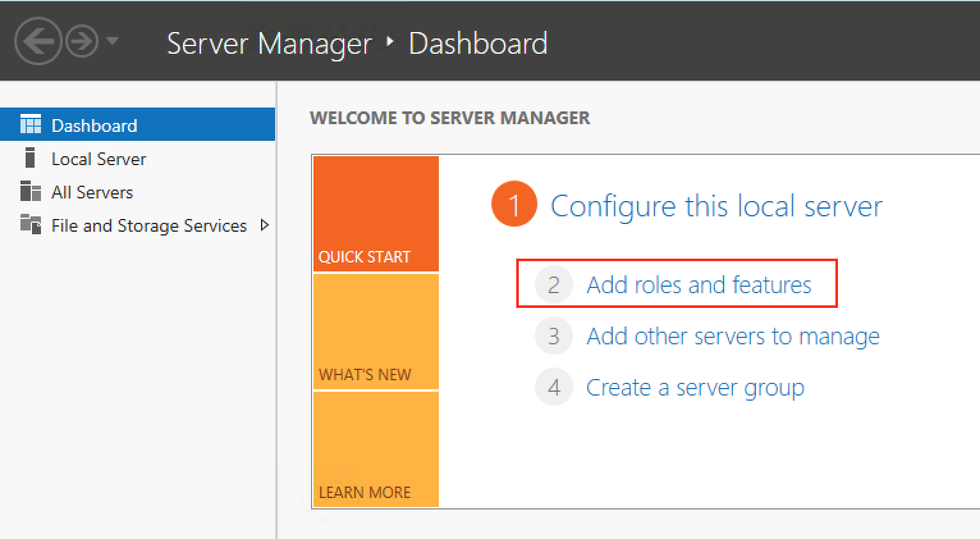Expand the File and Storage Services arrow

click(x=264, y=225)
